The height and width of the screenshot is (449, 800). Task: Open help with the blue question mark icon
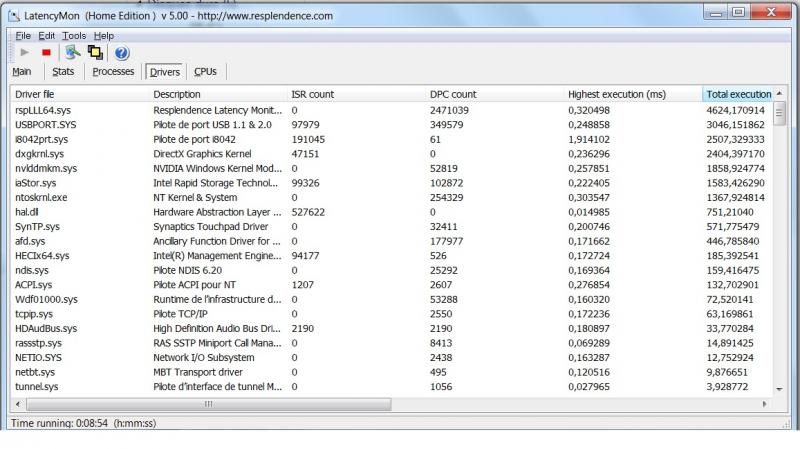[121, 53]
